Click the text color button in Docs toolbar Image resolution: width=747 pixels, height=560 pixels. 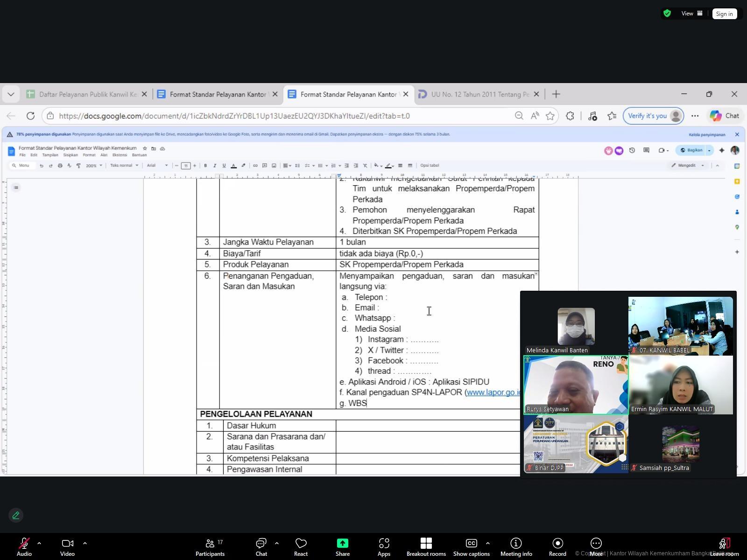[x=233, y=166]
